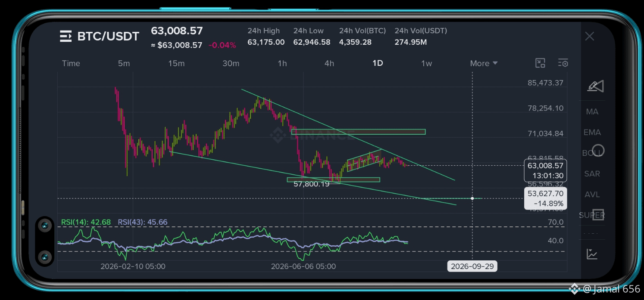Close the full-screen chart view

[590, 37]
